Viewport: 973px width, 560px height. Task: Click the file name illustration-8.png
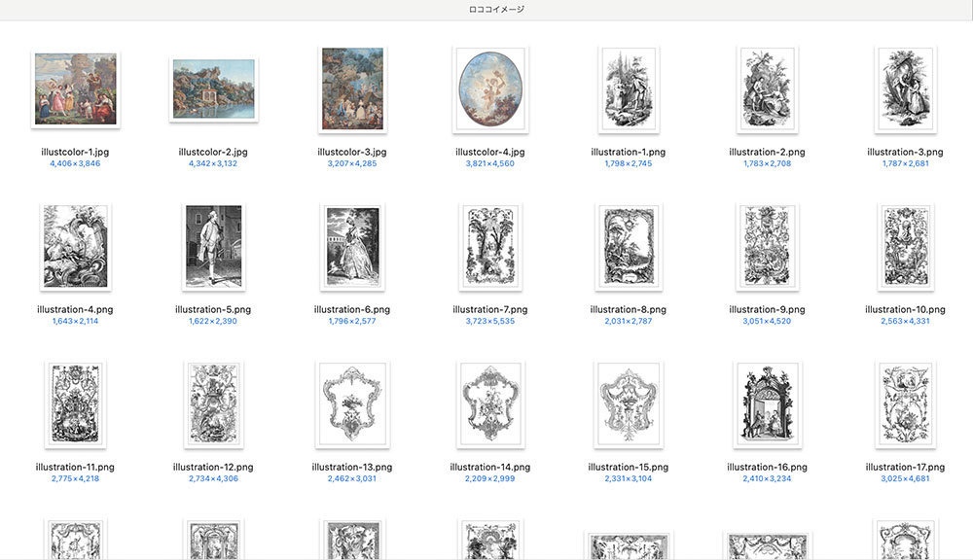point(629,309)
